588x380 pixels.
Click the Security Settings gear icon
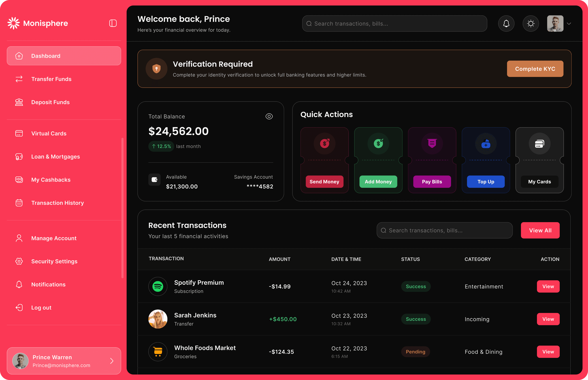pyautogui.click(x=19, y=261)
